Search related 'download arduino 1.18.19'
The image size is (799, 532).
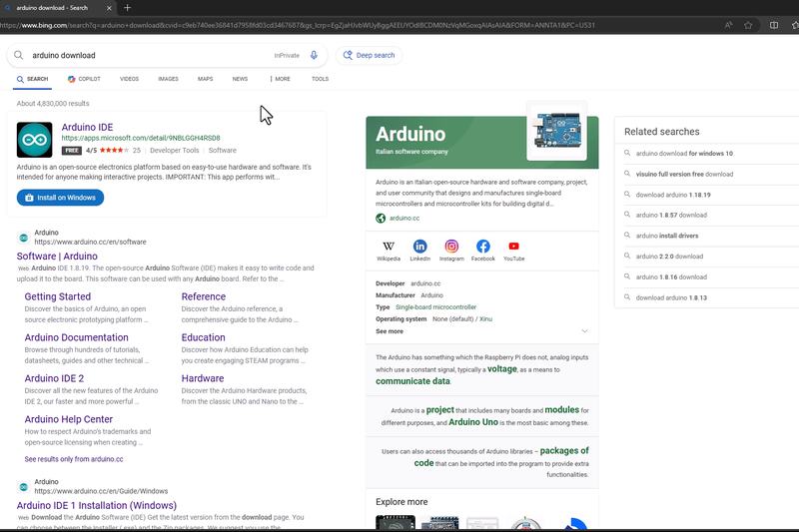pos(673,195)
